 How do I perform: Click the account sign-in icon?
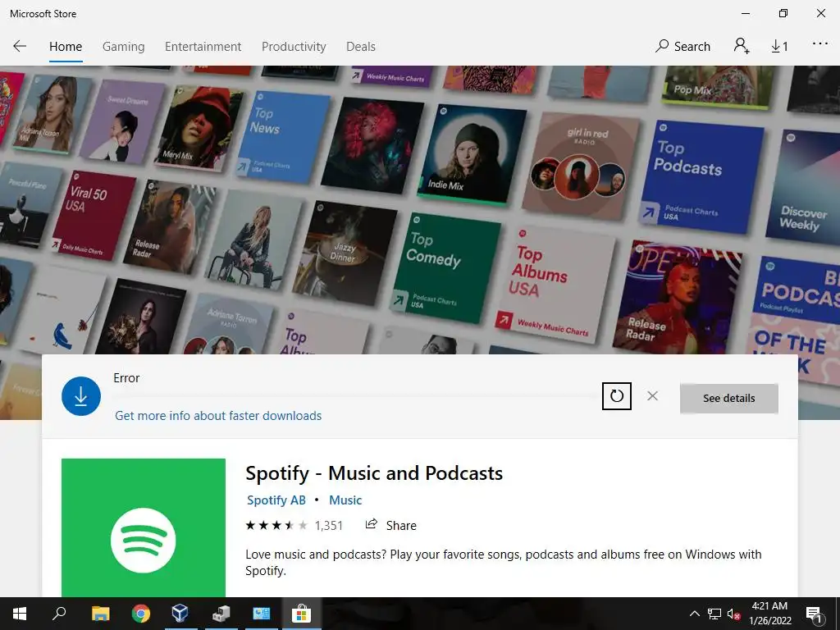coord(742,46)
